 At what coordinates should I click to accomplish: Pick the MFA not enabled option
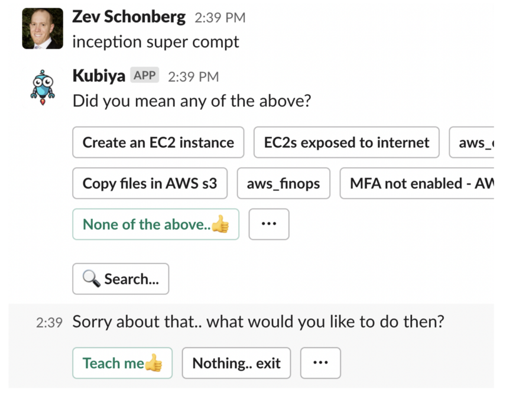coord(416,183)
